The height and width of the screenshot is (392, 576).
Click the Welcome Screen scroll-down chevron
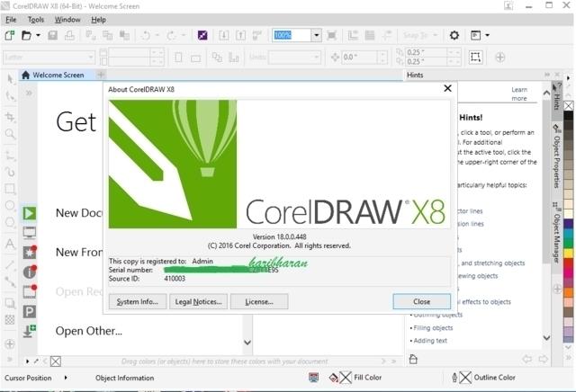pos(247,343)
